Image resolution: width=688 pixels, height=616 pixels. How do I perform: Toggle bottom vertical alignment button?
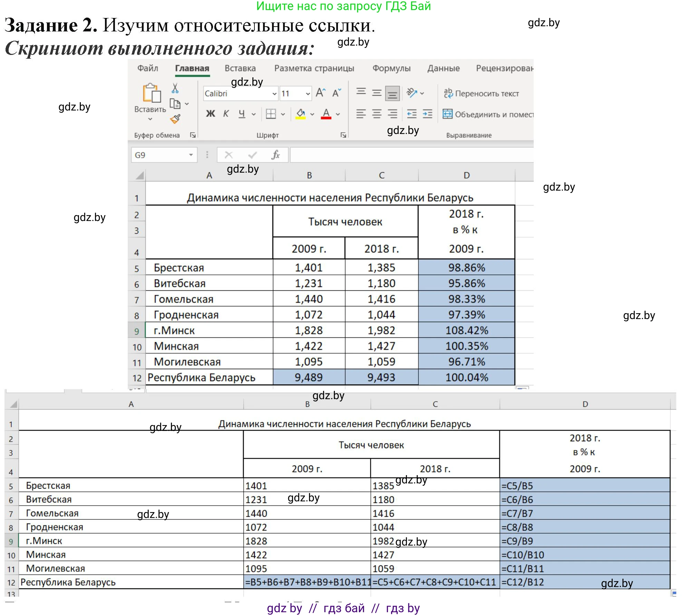[393, 93]
